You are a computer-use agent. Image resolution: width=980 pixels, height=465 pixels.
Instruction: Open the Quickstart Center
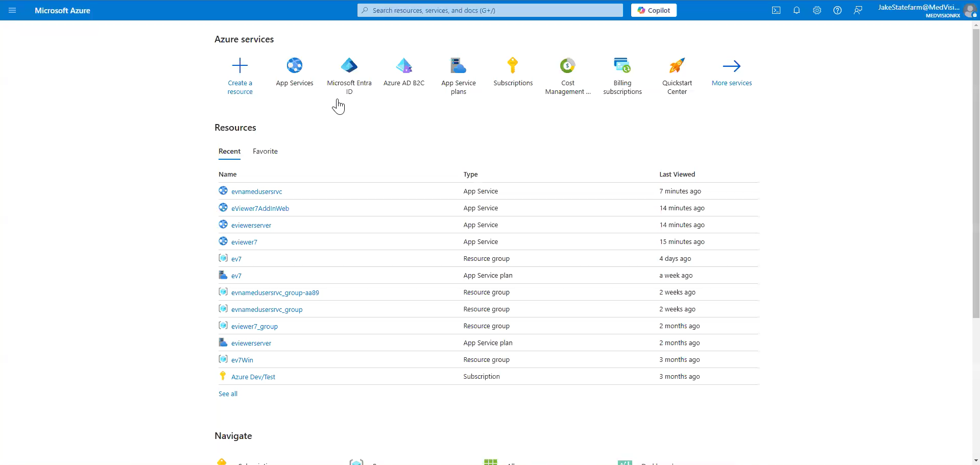[677, 71]
